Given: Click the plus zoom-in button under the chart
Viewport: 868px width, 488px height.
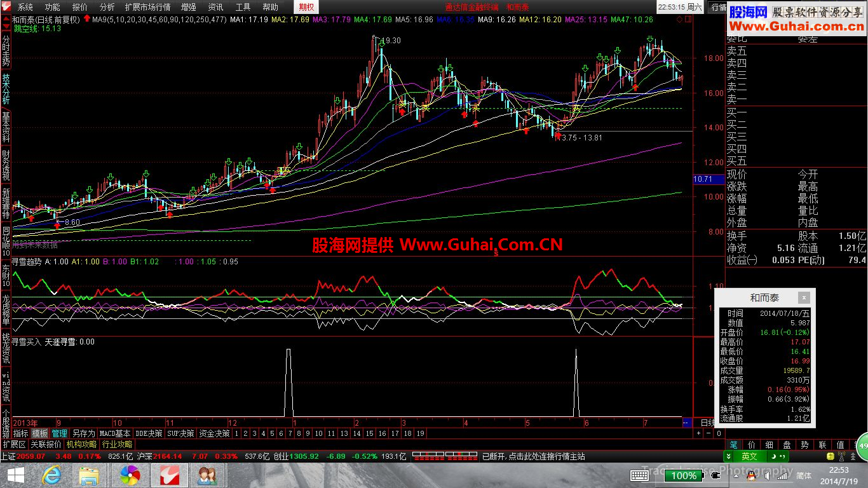Looking at the screenshot, I should pos(698,433).
